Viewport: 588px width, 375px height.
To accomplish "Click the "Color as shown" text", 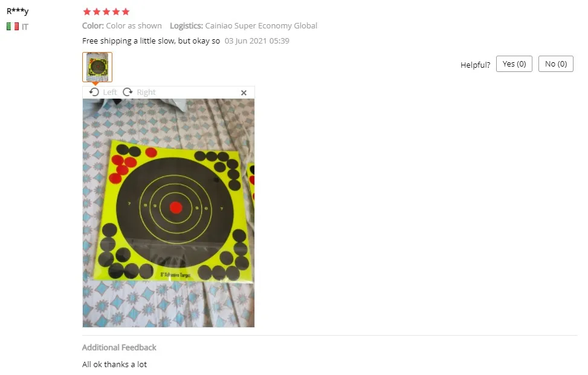I will (134, 26).
